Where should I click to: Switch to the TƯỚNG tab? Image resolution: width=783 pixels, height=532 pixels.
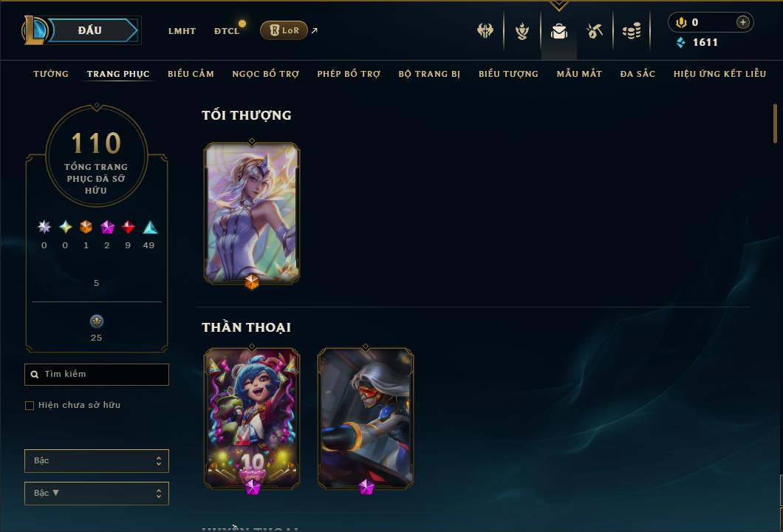click(51, 74)
